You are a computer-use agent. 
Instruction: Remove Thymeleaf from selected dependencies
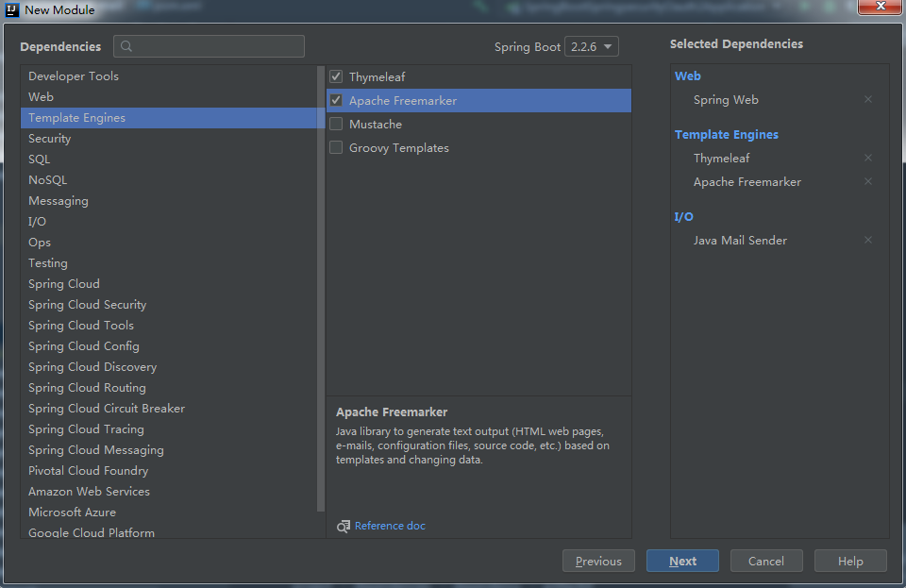tap(868, 158)
